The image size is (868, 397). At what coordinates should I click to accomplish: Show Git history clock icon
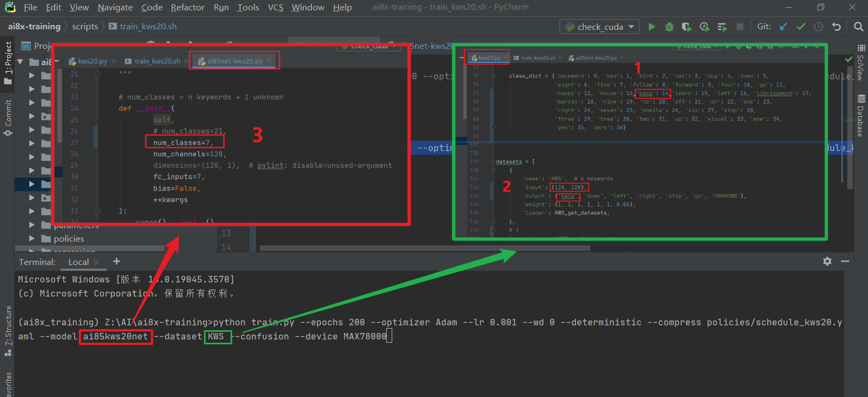(x=819, y=27)
